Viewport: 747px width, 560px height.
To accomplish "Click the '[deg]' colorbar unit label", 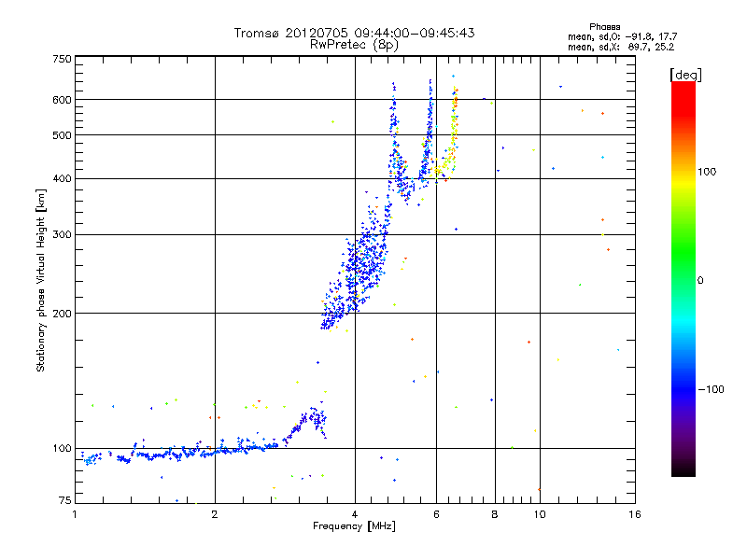I will 685,75.
